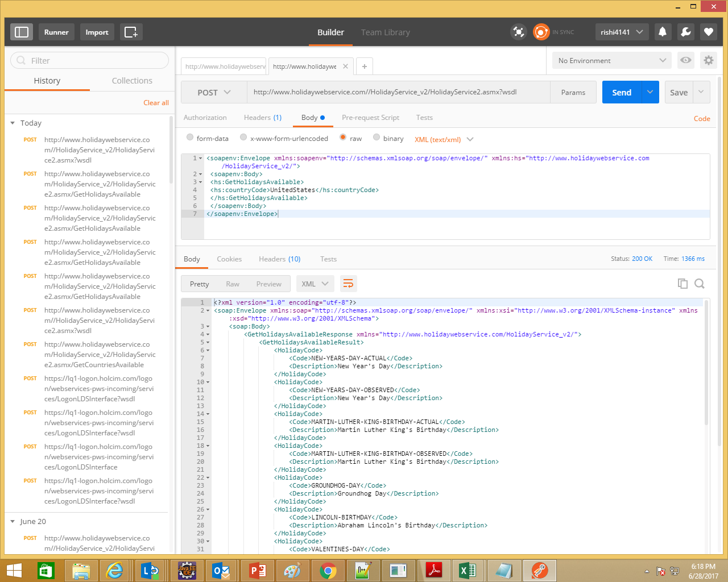This screenshot has height=582, width=728.
Task: Open Adobe Reader from the taskbar
Action: [x=434, y=571]
